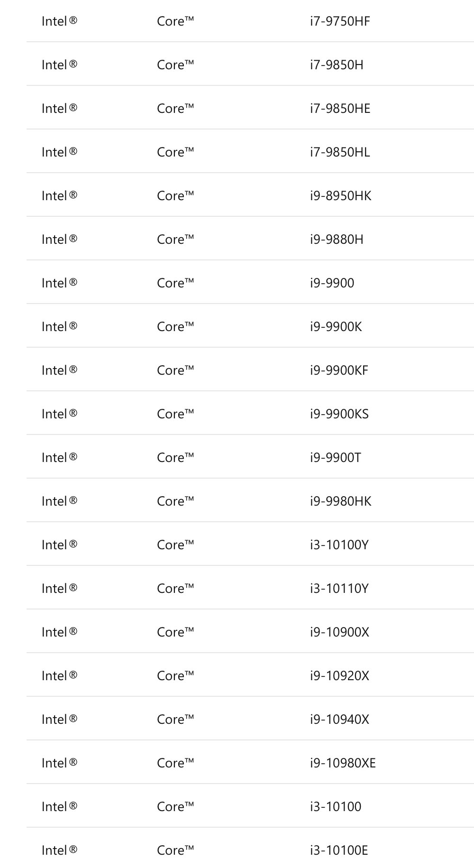Click the i7-9850HE model text
The image size is (474, 868).
(340, 109)
